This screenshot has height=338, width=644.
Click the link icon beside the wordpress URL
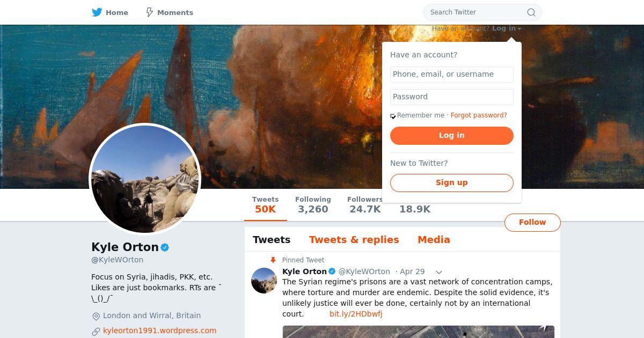96,332
